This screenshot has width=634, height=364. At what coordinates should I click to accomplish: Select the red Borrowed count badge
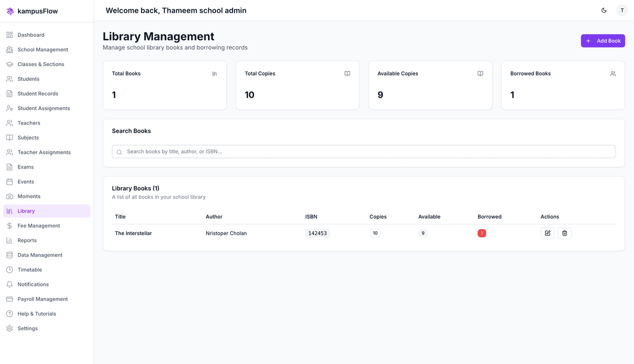481,233
